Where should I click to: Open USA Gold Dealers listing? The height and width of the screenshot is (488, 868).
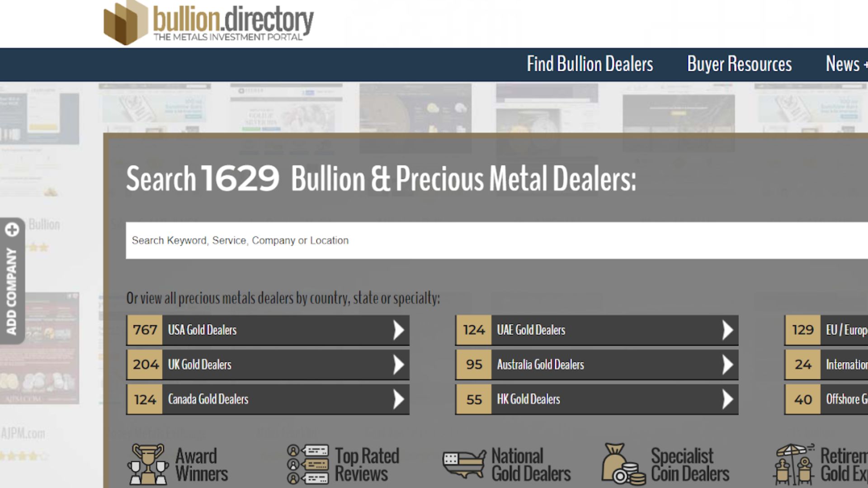268,330
